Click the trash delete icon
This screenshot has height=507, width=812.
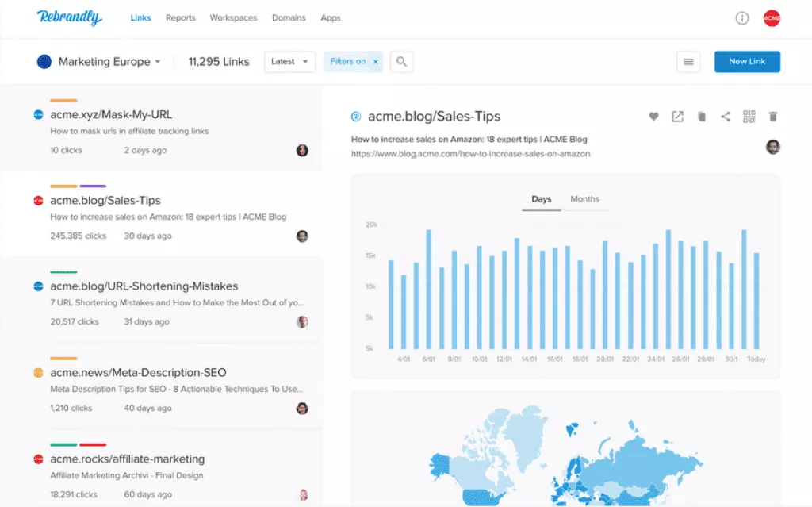(773, 117)
